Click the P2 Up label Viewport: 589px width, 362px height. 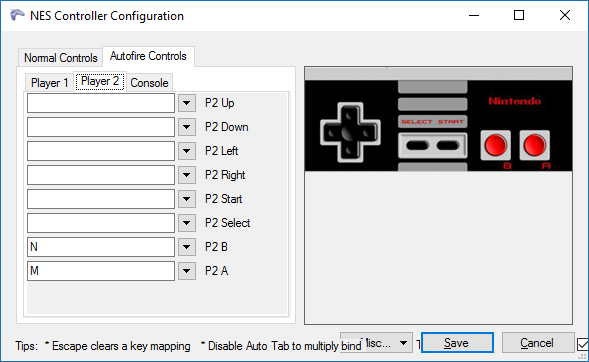point(219,103)
